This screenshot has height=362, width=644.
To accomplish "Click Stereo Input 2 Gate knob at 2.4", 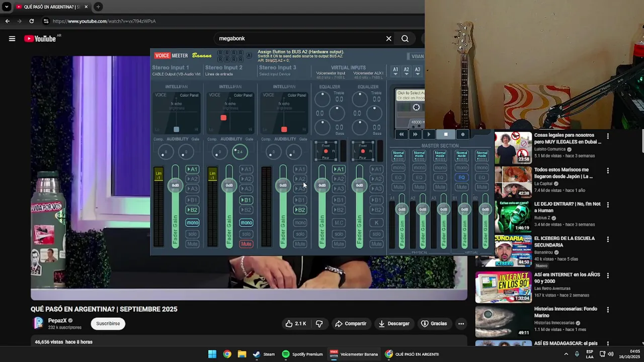I will point(240,151).
